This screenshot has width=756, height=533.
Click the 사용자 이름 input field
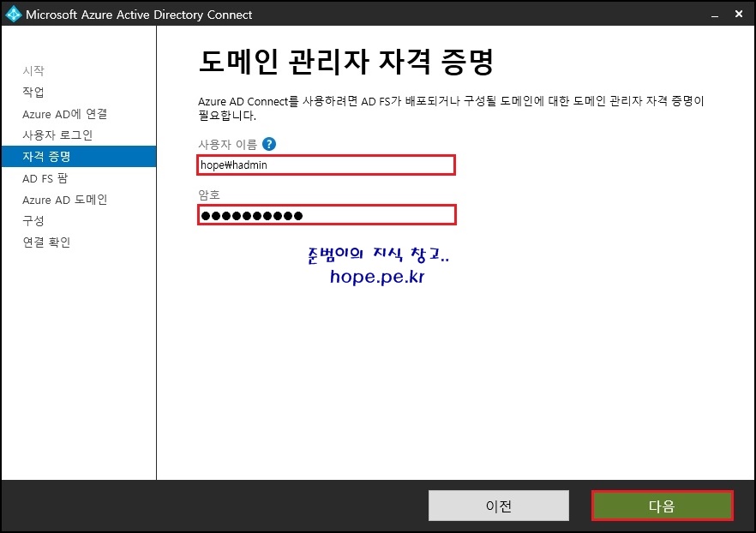pos(327,165)
